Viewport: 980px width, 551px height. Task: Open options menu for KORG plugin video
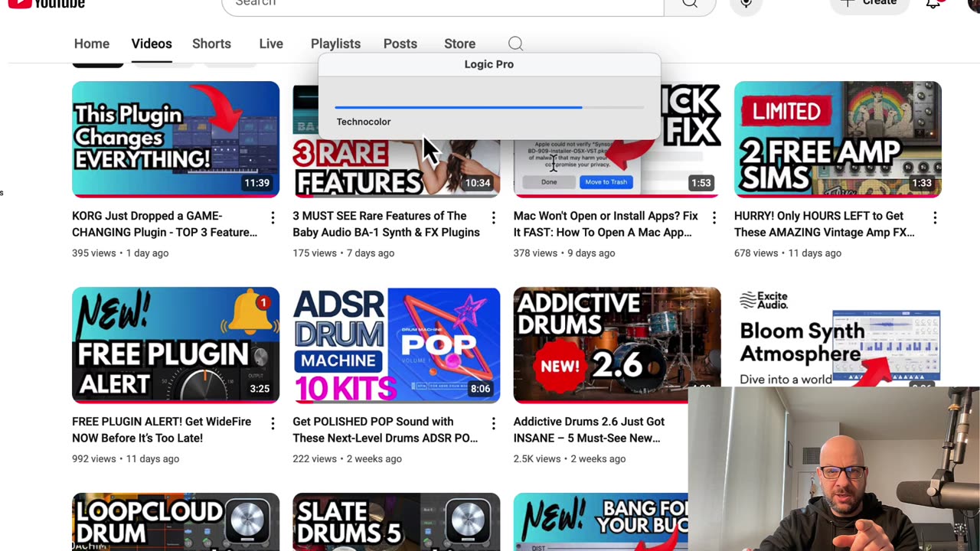pyautogui.click(x=273, y=218)
